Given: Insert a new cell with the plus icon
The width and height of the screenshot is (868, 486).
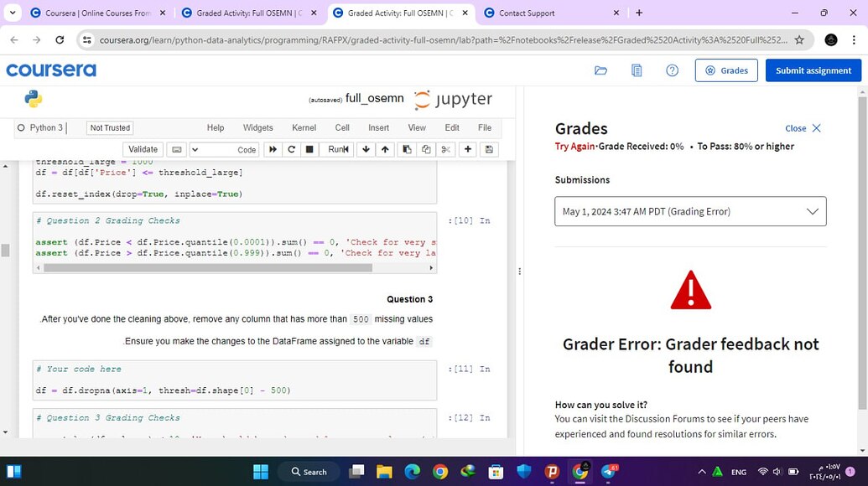Looking at the screenshot, I should (468, 149).
